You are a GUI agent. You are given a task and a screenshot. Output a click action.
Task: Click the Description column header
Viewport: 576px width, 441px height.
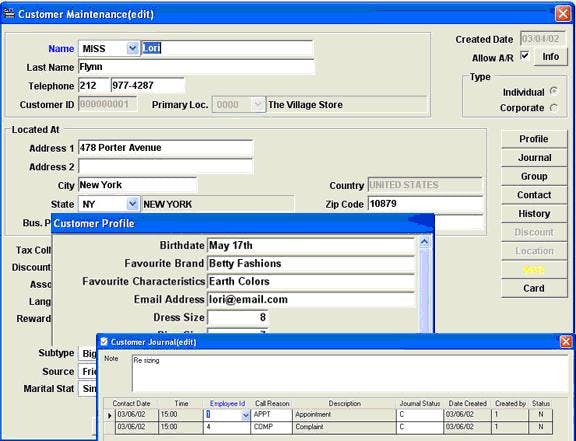(x=345, y=404)
